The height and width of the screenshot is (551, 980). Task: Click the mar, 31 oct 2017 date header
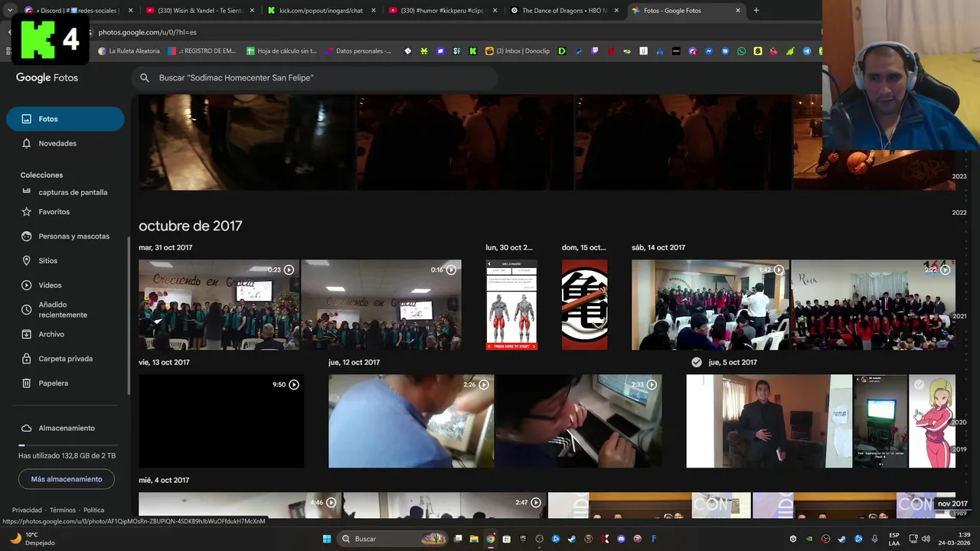165,247
